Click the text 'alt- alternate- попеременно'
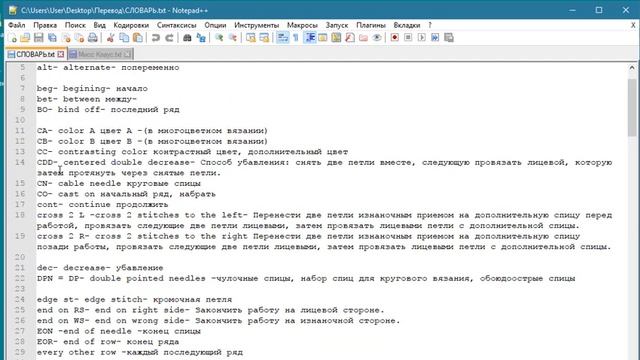Screen dimensions: 640x360 108,68
